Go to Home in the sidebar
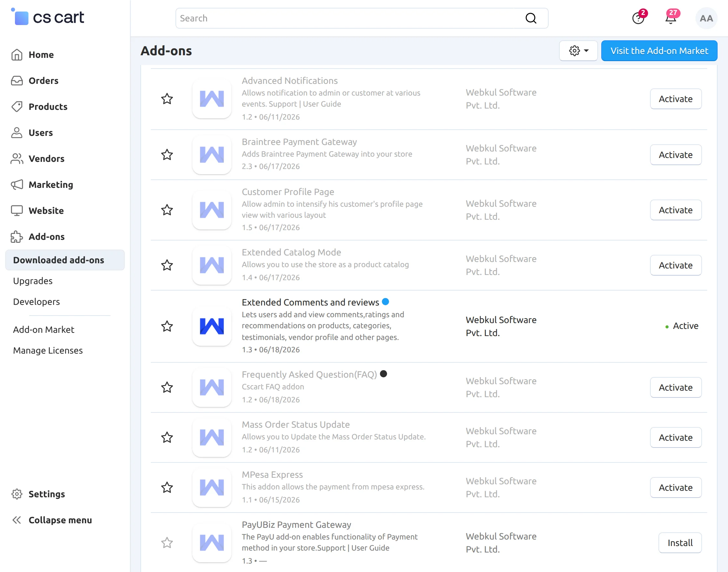The width and height of the screenshot is (728, 572). [x=41, y=55]
